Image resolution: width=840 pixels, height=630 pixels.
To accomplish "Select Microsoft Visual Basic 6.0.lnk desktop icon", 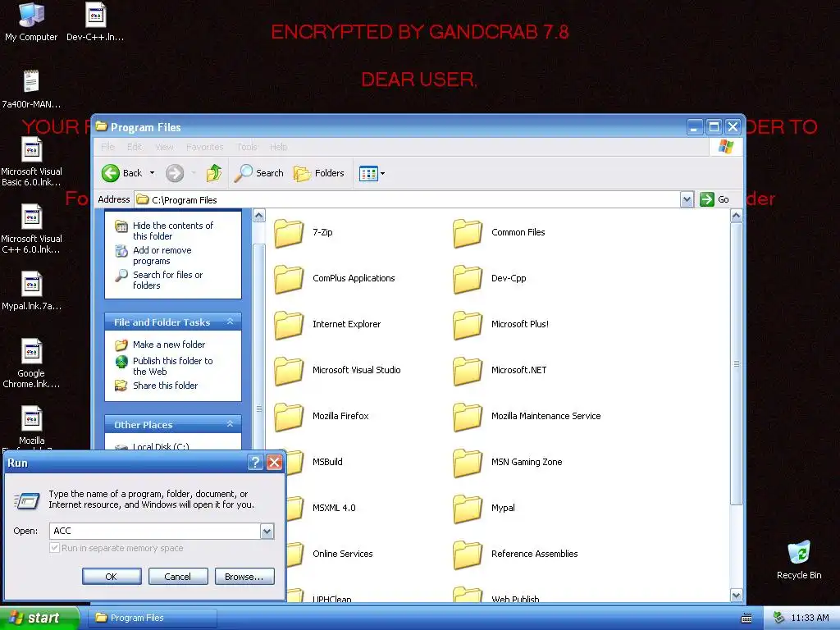I will pyautogui.click(x=31, y=162).
